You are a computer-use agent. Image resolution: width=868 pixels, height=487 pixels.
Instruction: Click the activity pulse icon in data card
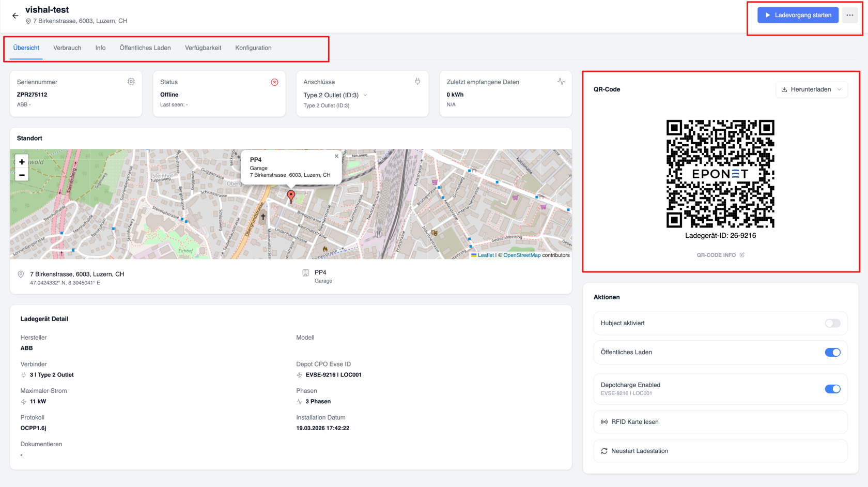pos(561,82)
